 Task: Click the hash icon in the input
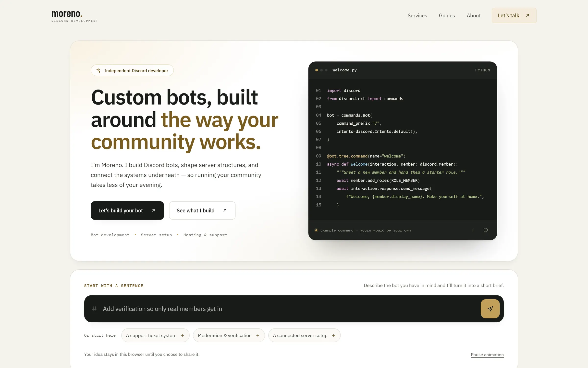(x=94, y=309)
